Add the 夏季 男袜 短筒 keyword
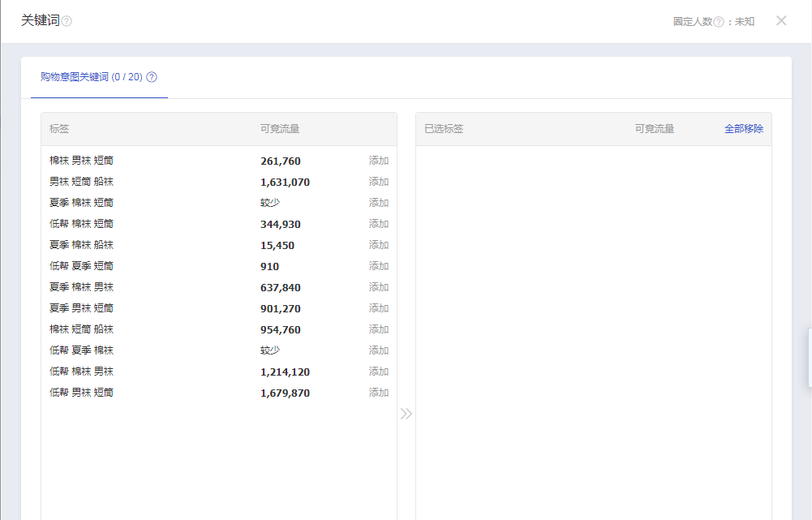 [x=379, y=308]
